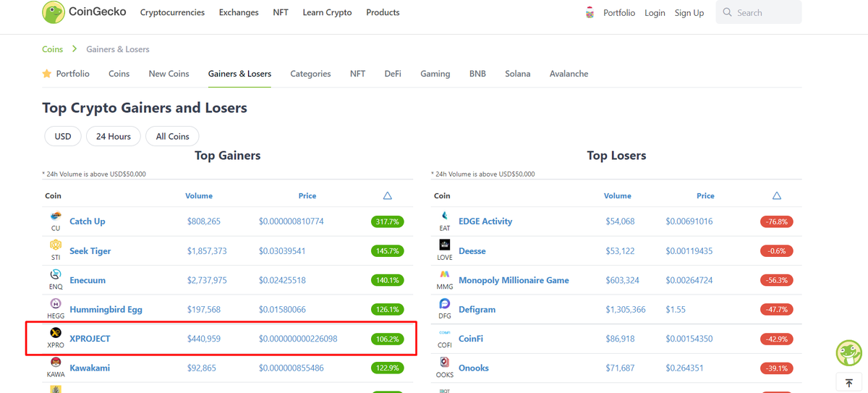Click the Sign Up link
The width and height of the screenshot is (868, 393).
[689, 12]
